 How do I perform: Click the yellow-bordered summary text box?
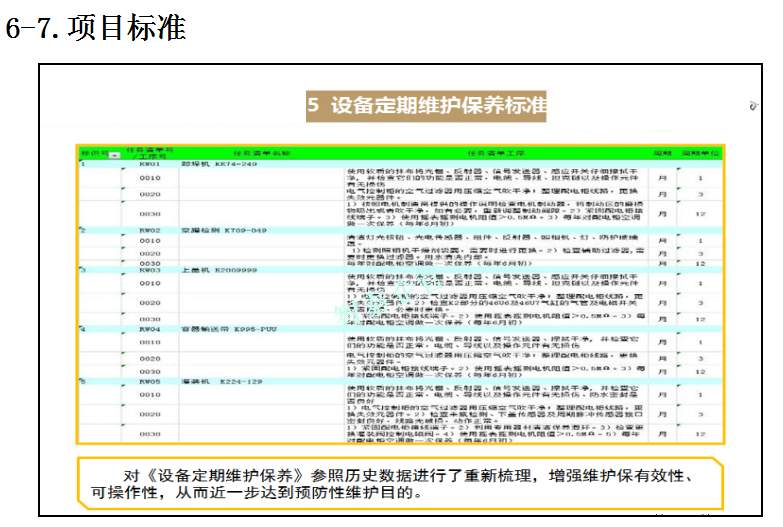pos(398,484)
